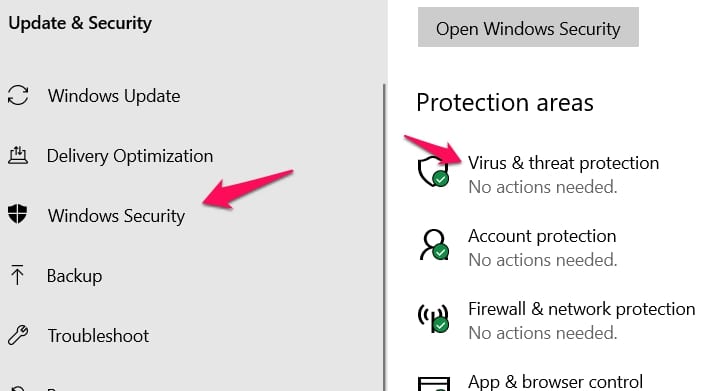Viewport: 721px width, 391px height.
Task: Open App & browser control area
Action: (555, 382)
